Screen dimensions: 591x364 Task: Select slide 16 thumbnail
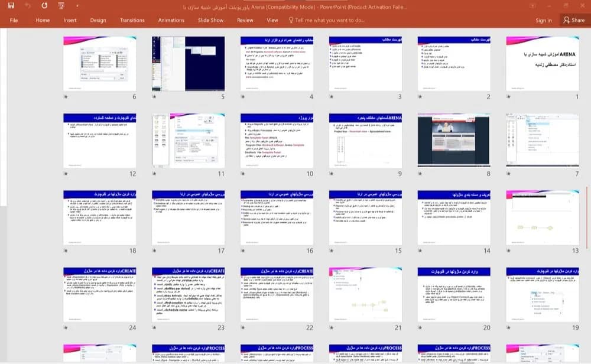[x=277, y=217]
